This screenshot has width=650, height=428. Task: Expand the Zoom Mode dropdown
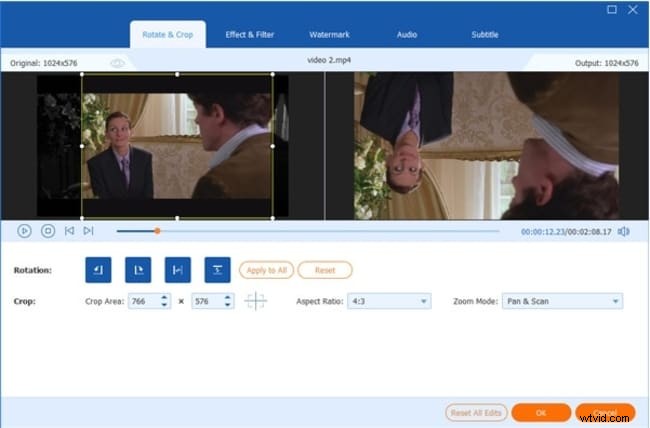click(561, 301)
